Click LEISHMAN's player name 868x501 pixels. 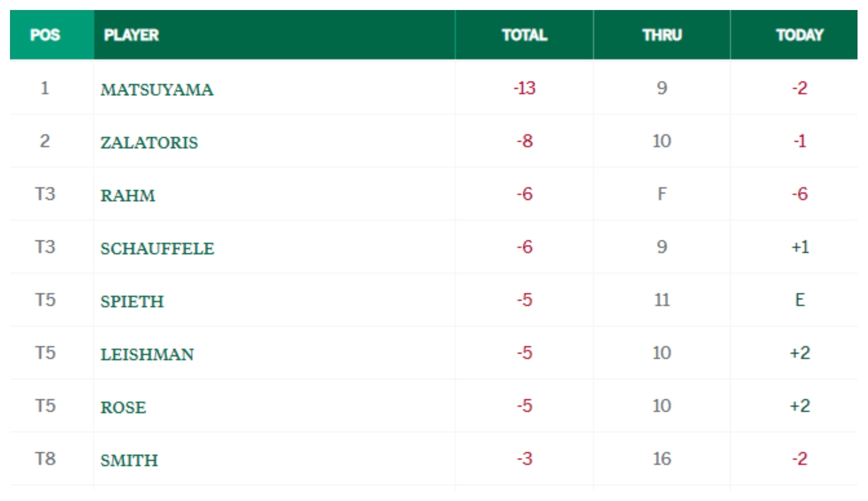coord(147,355)
